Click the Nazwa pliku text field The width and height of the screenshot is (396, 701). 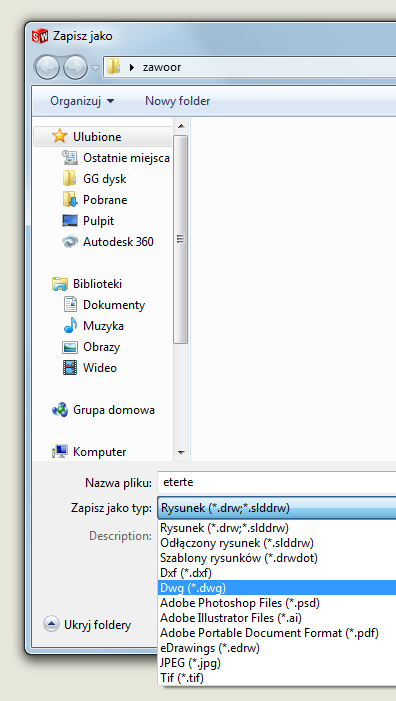click(277, 483)
